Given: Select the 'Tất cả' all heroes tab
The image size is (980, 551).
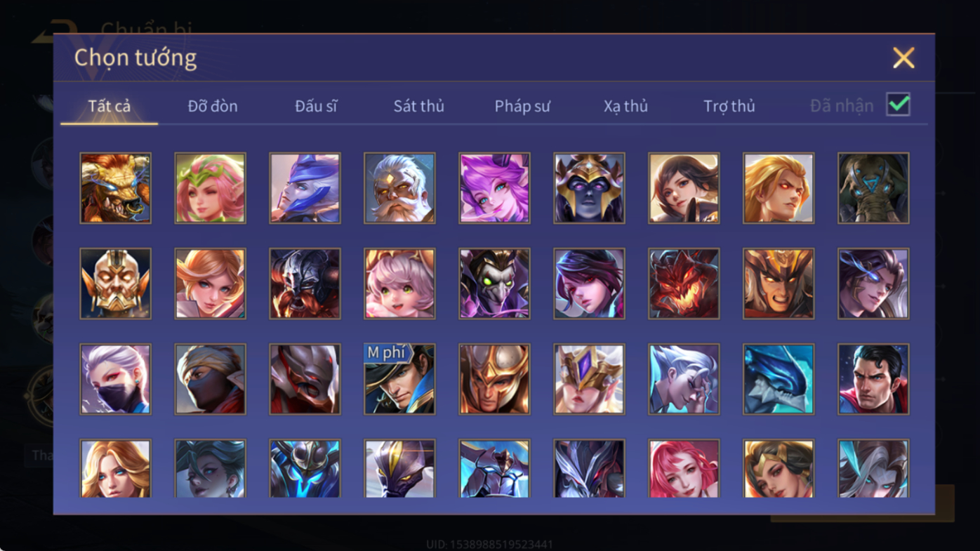Looking at the screenshot, I should [x=109, y=106].
